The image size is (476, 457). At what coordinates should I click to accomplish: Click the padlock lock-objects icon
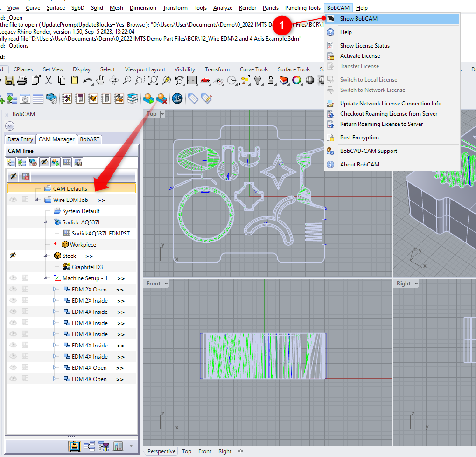click(271, 80)
